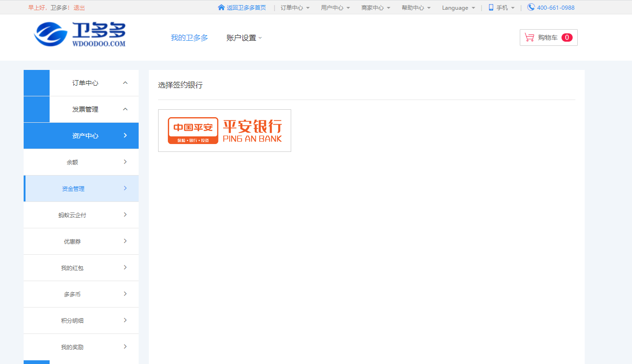Click the 退出 logout link
Screen dimensions: 632x364
(x=79, y=8)
